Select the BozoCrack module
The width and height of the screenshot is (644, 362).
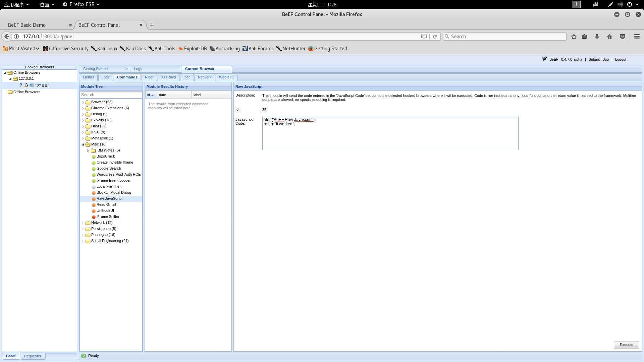[106, 157]
